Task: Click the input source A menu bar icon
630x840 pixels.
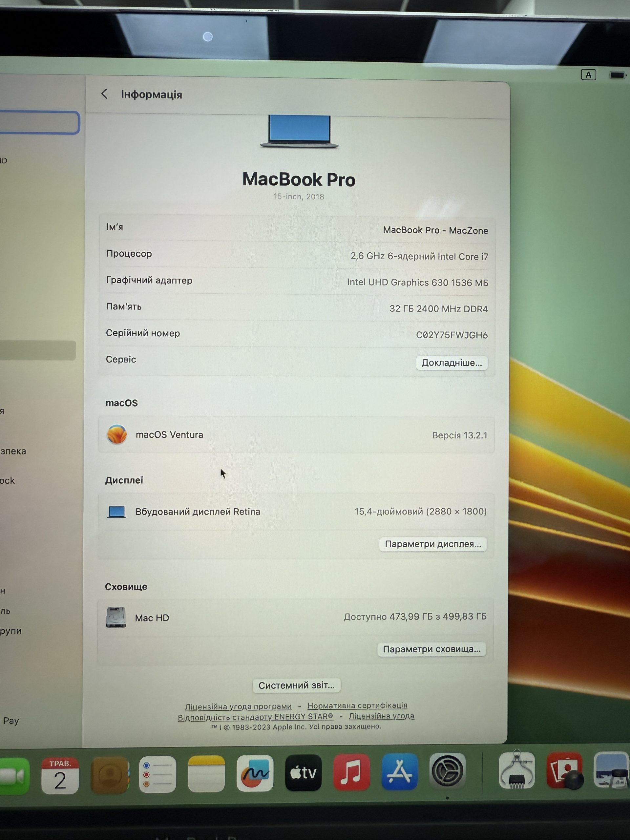Action: click(588, 75)
